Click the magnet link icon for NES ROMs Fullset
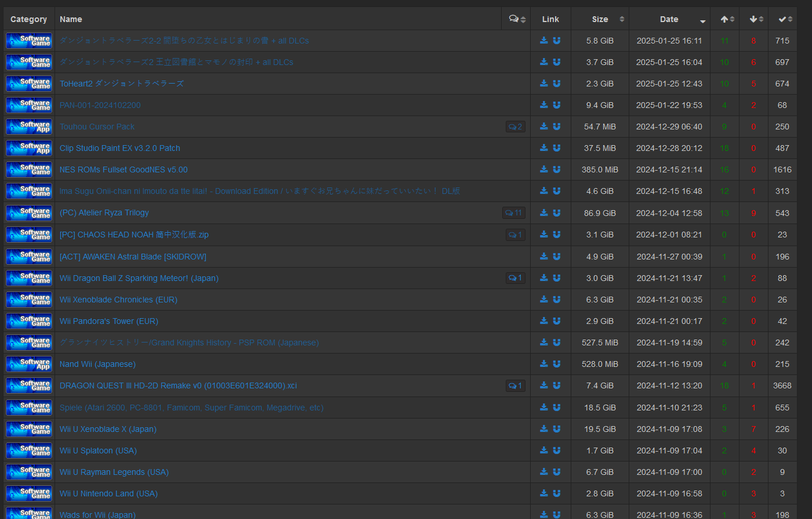Screen dimensions: 812x519 557,170
